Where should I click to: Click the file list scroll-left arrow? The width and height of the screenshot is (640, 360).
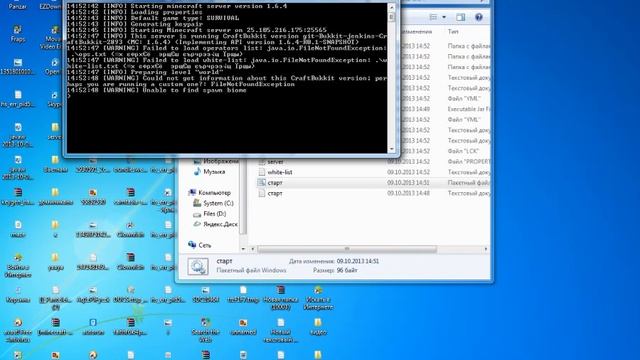tap(252, 249)
